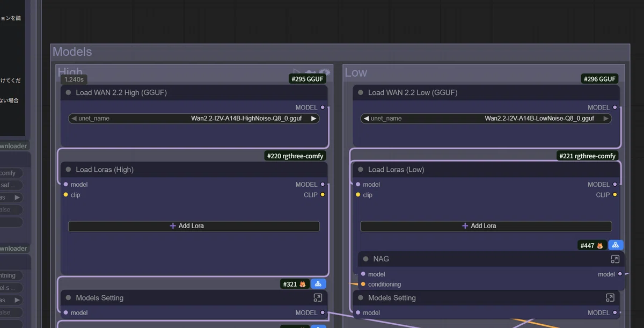Click model output port on NAG node
The width and height of the screenshot is (644, 328).
click(620, 274)
